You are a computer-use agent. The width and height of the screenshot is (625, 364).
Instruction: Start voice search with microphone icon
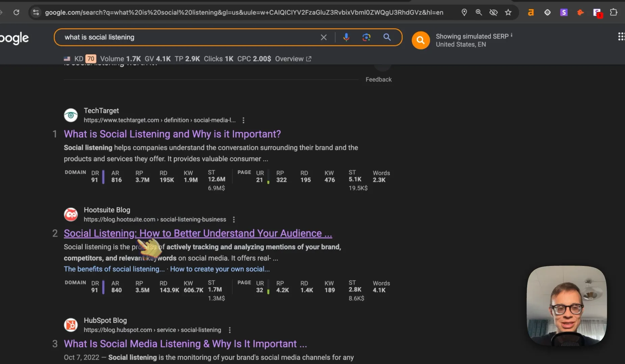click(x=346, y=37)
